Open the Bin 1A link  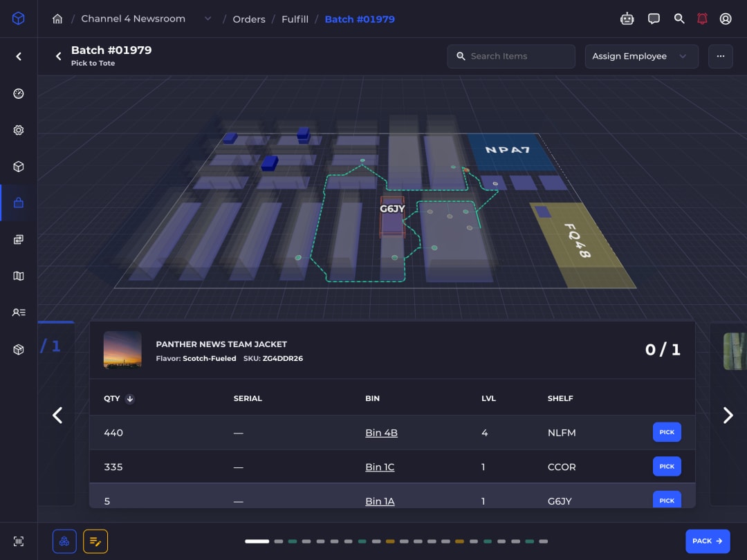[380, 501]
